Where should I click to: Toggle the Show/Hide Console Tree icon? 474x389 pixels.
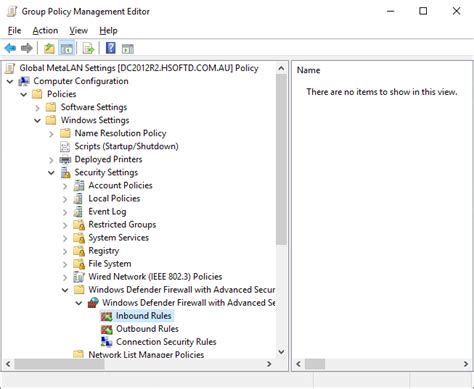pos(66,49)
